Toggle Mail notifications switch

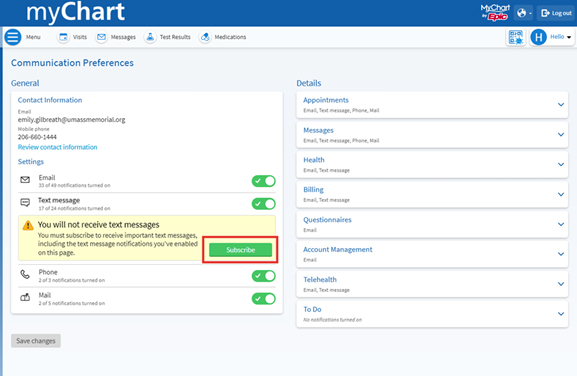pos(263,299)
